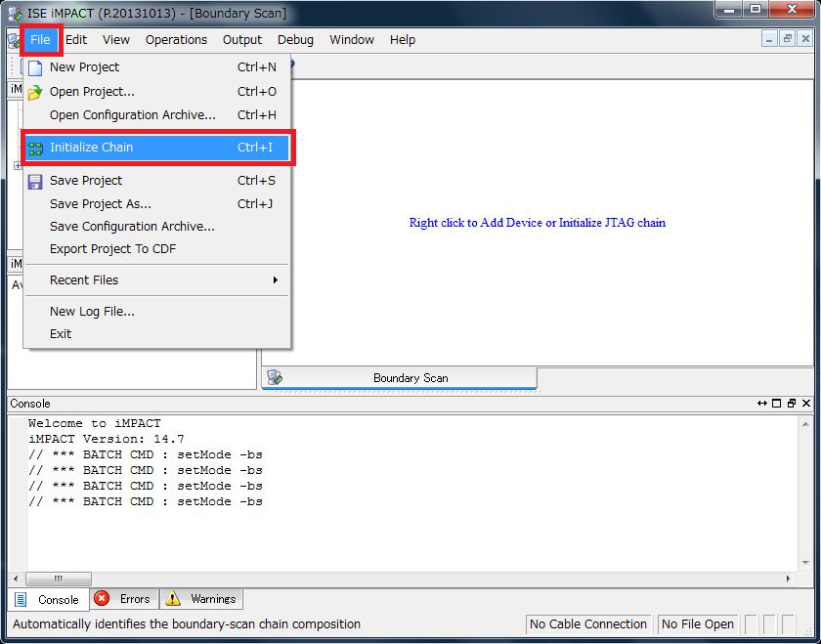Click the Console horizontal scrollbar thumb
The width and height of the screenshot is (821, 644).
[x=59, y=579]
